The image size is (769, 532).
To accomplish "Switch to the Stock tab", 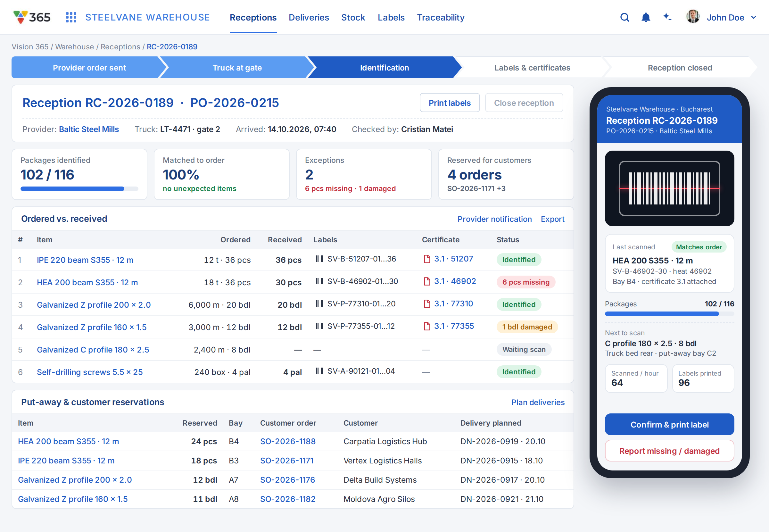I will [x=353, y=17].
